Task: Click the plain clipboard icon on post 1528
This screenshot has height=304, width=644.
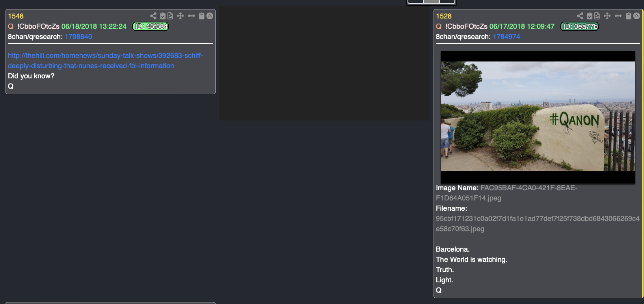Action: pyautogui.click(x=628, y=16)
